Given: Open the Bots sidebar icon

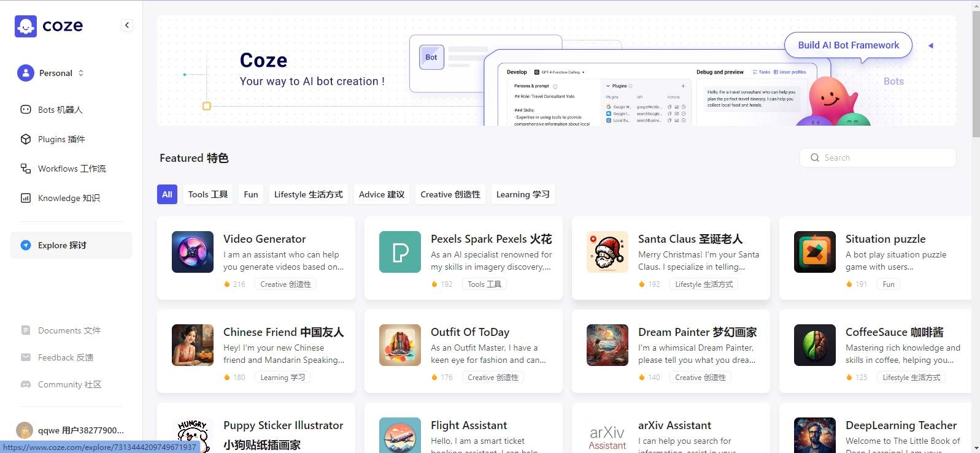Looking at the screenshot, I should pyautogui.click(x=26, y=110).
